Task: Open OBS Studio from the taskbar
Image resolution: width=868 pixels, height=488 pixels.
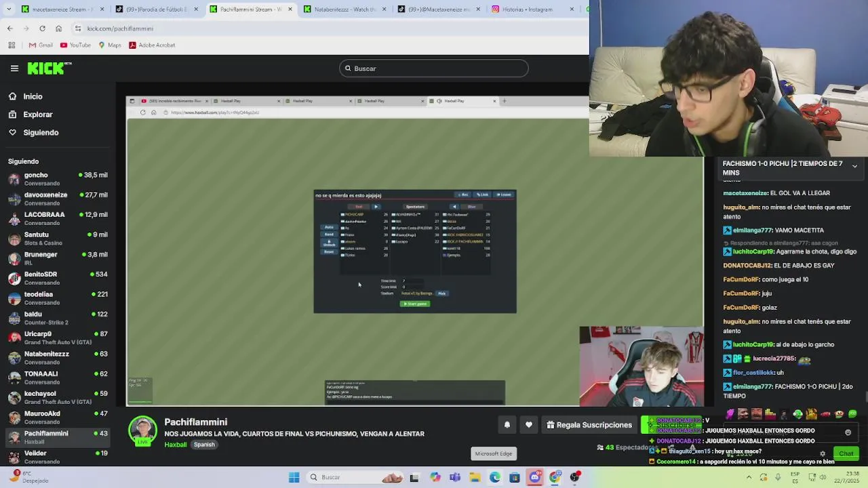Action: coord(575,477)
